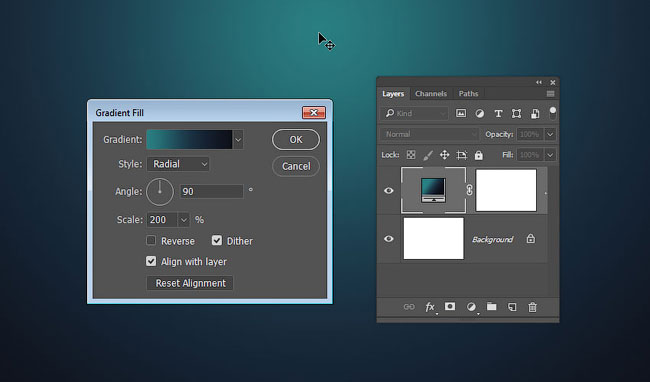Select the Background layer thumbnail
Screen dimensions: 650x382
(x=434, y=239)
